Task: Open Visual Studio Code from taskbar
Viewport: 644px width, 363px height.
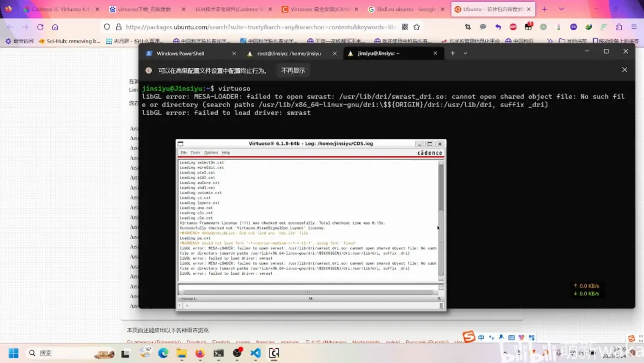Action: tap(256, 353)
